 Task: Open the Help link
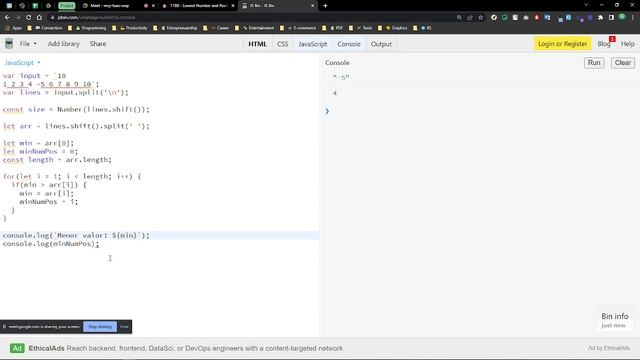click(x=628, y=44)
